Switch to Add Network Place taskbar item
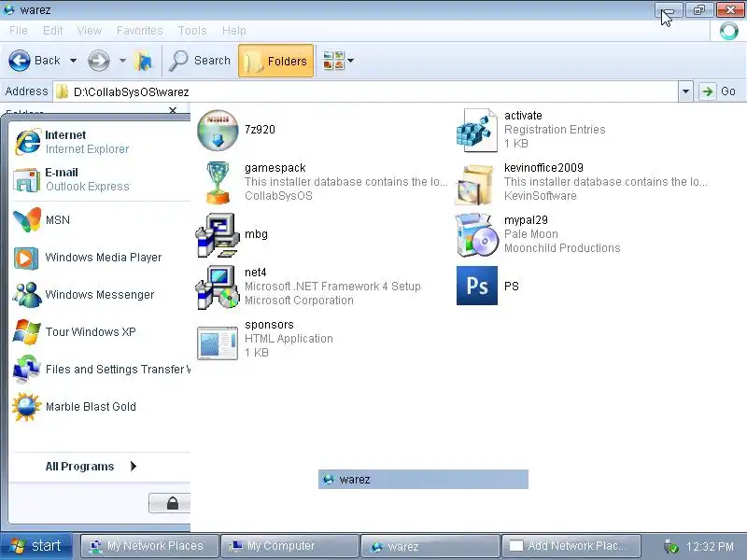The image size is (747, 560). 571,546
